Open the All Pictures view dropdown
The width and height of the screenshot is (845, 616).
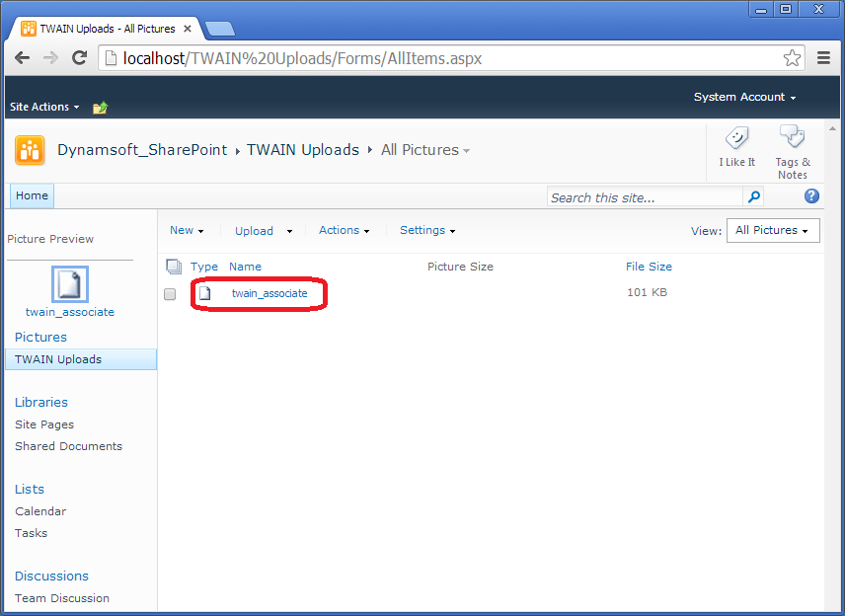(x=772, y=231)
